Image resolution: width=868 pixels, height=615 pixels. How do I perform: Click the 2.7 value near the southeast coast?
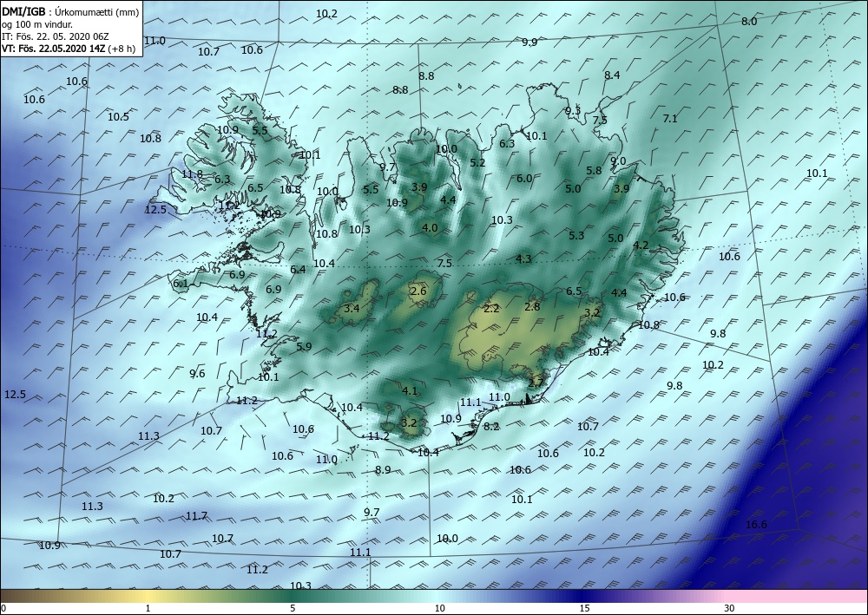536,383
